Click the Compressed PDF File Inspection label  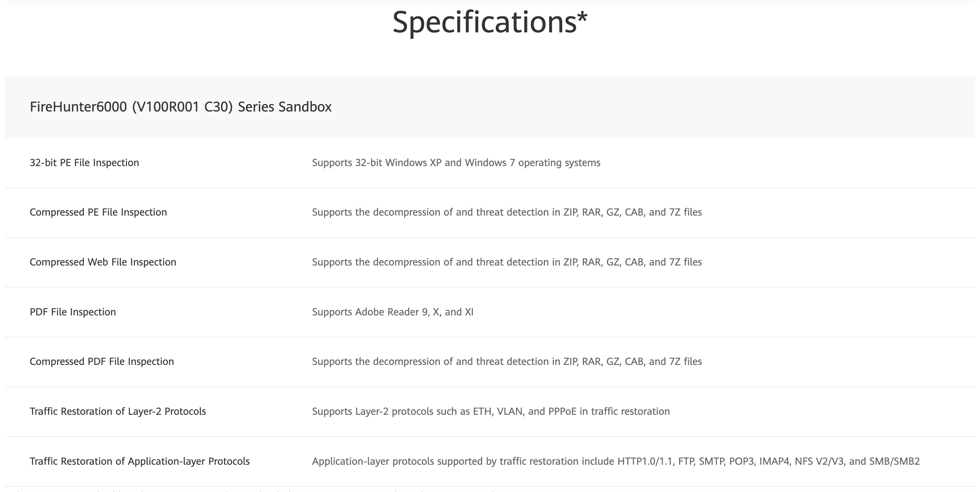[x=102, y=361]
